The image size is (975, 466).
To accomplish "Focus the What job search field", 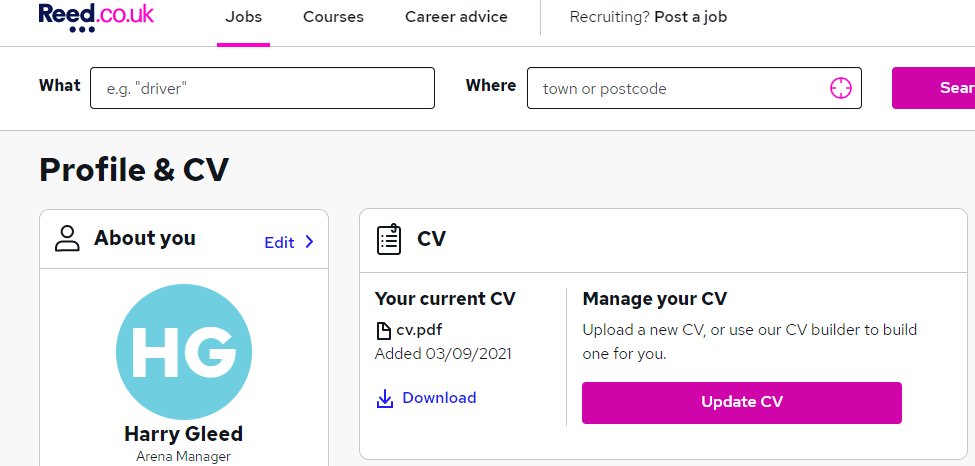I will click(x=262, y=88).
